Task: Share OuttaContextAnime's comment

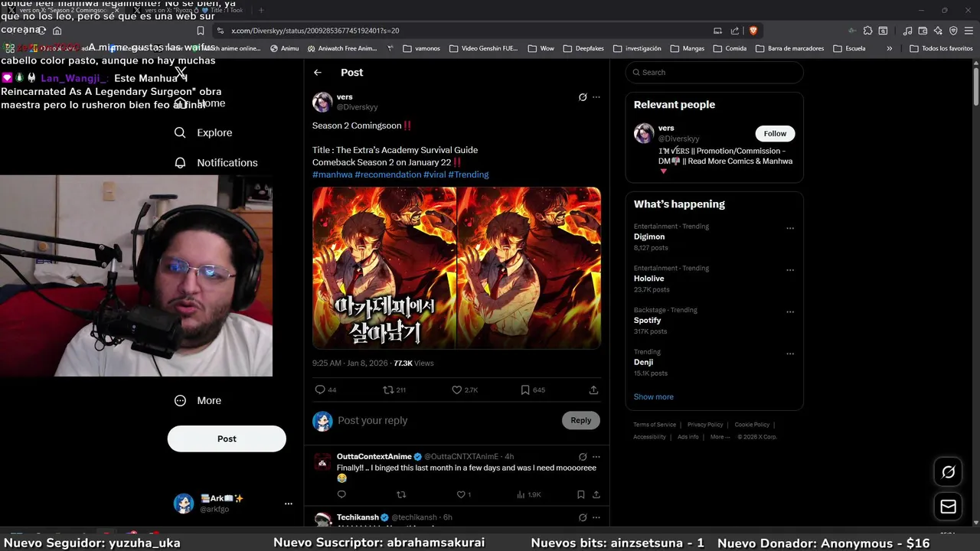Action: 596,495
